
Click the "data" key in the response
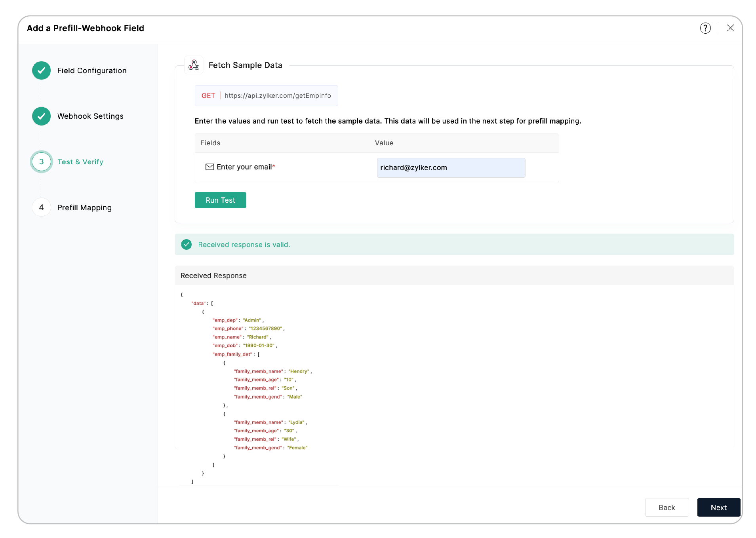(x=198, y=303)
